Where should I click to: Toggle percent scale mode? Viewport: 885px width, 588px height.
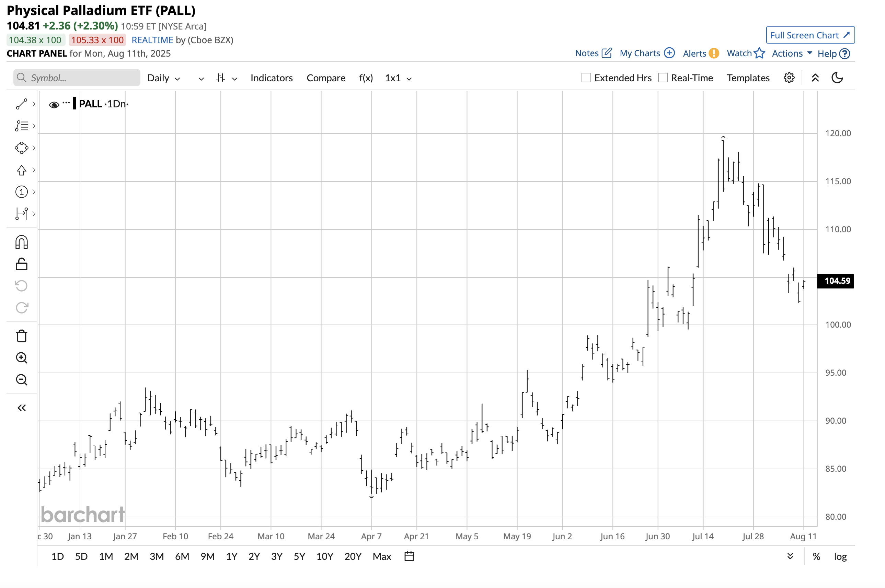(x=816, y=556)
